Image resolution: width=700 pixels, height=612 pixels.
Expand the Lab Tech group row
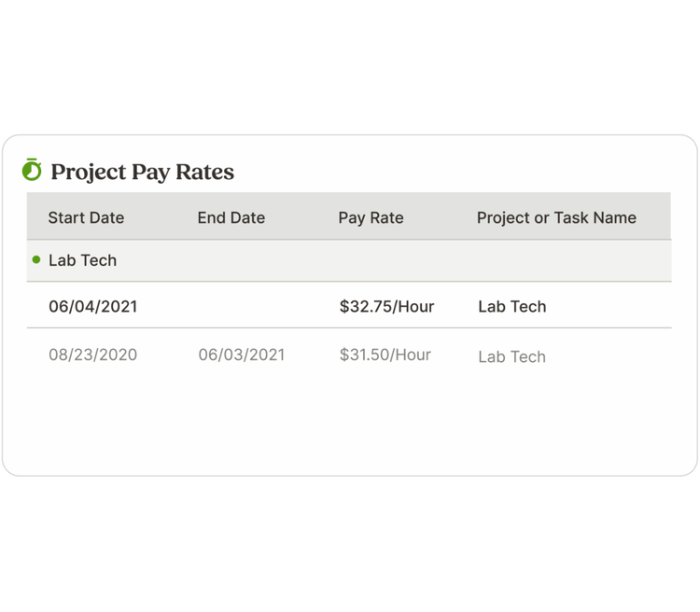click(349, 260)
